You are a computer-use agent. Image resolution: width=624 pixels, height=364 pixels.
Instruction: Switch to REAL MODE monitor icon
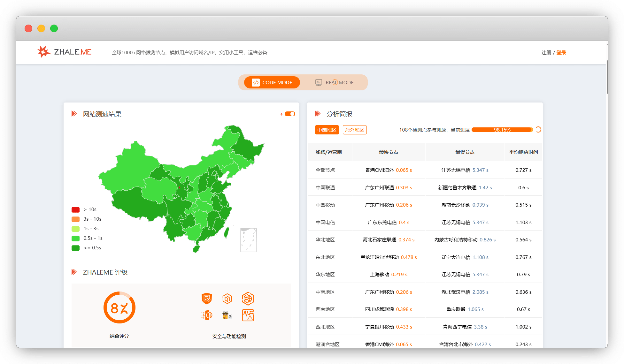318,82
